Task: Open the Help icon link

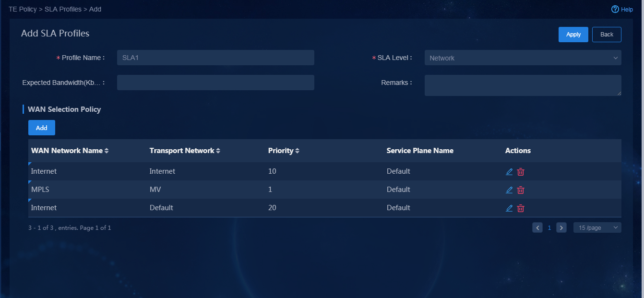Action: click(x=622, y=9)
